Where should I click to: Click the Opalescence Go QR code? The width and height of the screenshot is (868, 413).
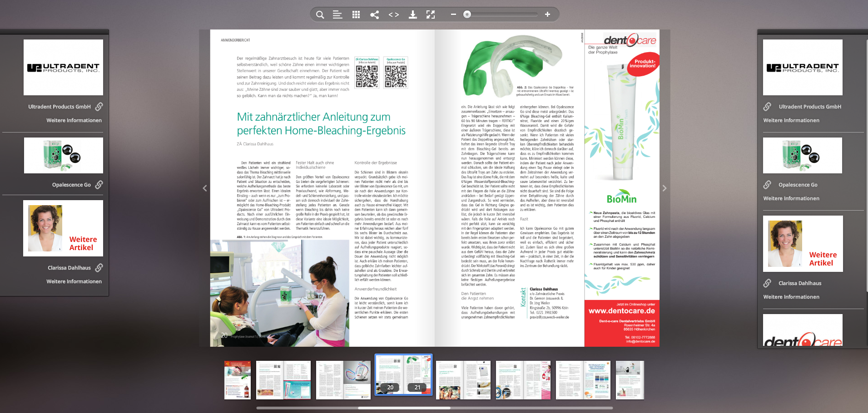tap(396, 76)
